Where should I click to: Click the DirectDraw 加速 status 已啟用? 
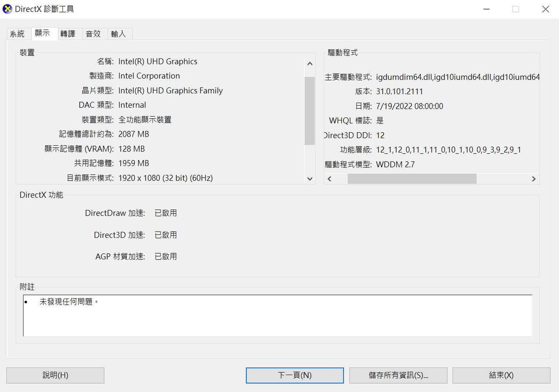pos(166,213)
